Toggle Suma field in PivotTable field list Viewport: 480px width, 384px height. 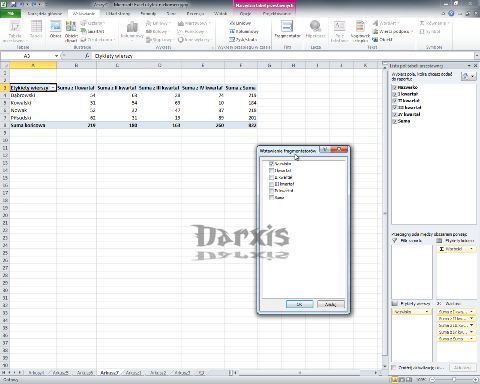395,121
